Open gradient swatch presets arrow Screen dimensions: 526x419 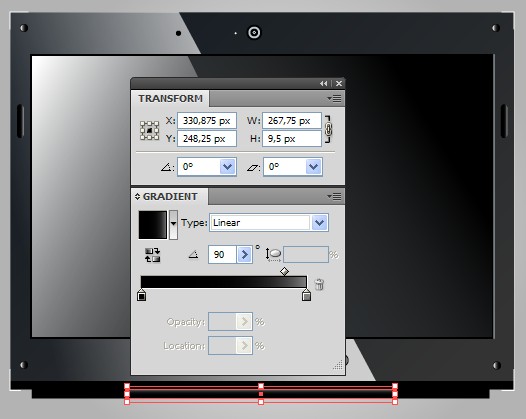[x=173, y=224]
